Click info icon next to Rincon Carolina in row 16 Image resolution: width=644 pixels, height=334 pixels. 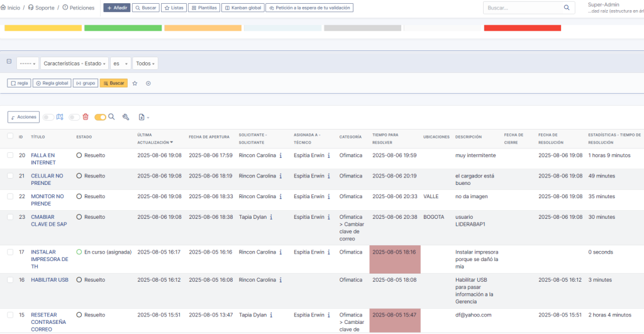(x=281, y=280)
